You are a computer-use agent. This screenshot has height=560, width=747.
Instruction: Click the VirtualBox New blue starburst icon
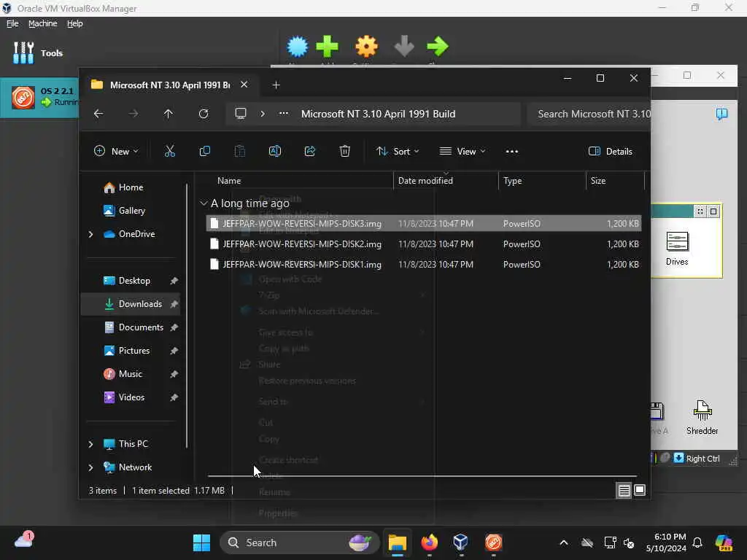298,47
